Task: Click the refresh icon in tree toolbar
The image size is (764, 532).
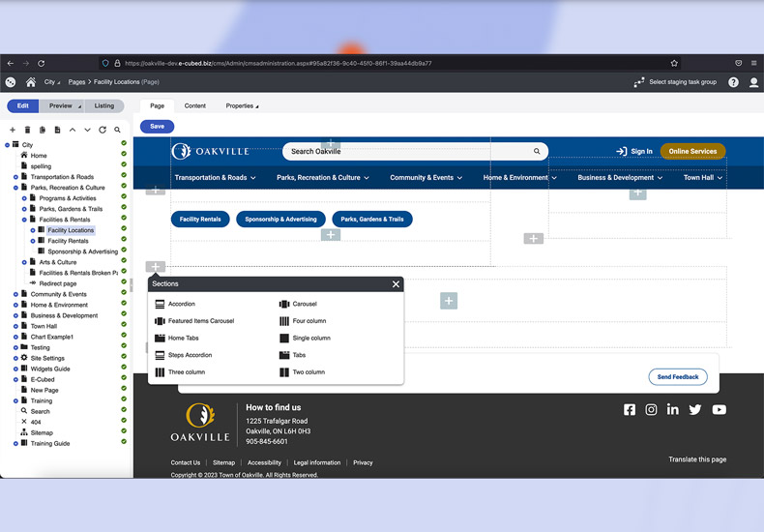Action: [x=103, y=130]
